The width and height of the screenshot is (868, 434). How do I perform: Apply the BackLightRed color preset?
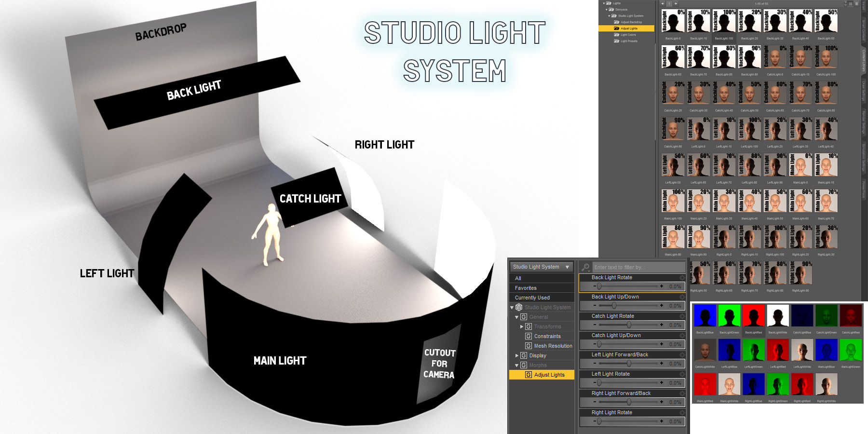click(754, 316)
